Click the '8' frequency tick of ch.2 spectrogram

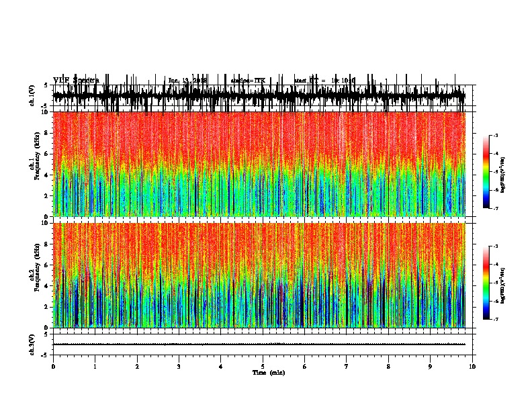[x=47, y=244]
